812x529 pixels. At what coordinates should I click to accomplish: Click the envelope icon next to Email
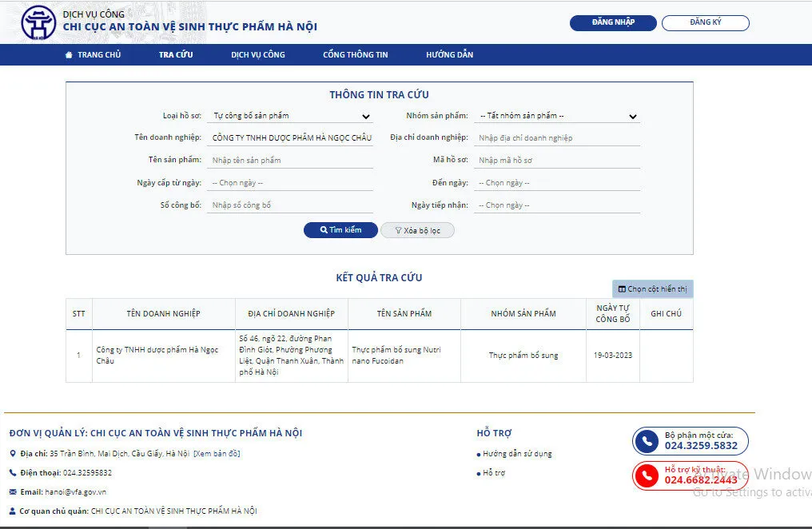[x=13, y=492]
